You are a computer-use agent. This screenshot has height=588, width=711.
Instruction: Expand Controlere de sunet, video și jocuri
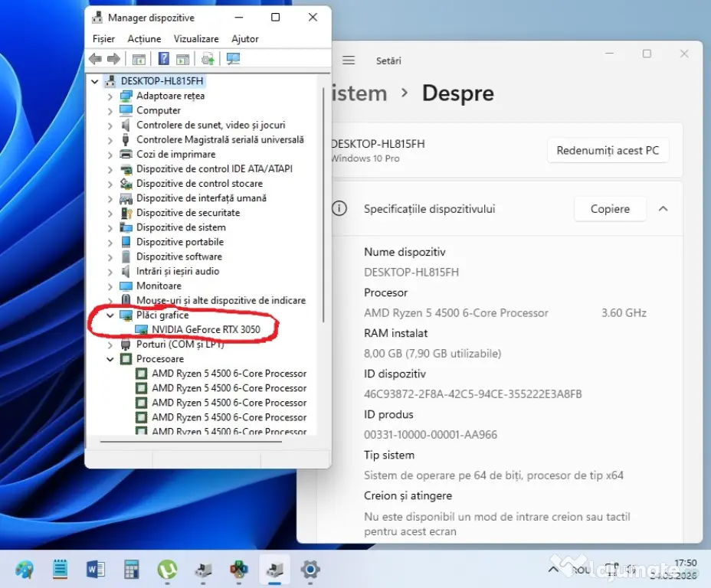pyautogui.click(x=110, y=126)
